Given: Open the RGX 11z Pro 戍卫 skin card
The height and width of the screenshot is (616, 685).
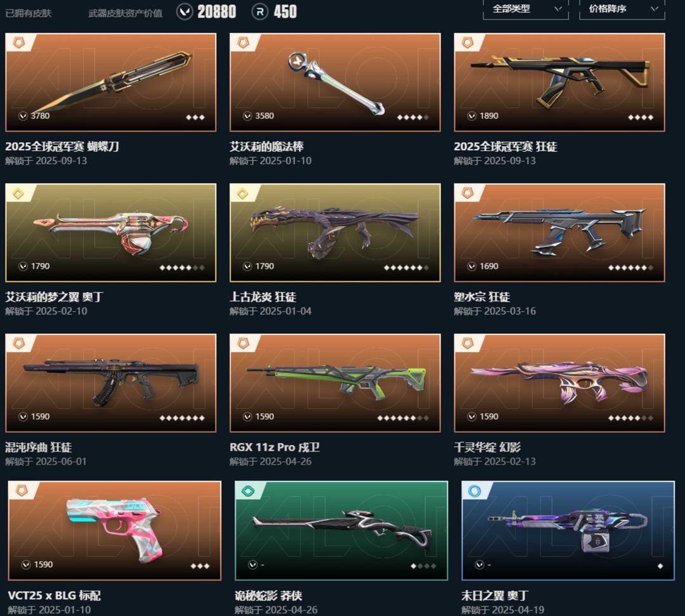Looking at the screenshot, I should (x=335, y=383).
